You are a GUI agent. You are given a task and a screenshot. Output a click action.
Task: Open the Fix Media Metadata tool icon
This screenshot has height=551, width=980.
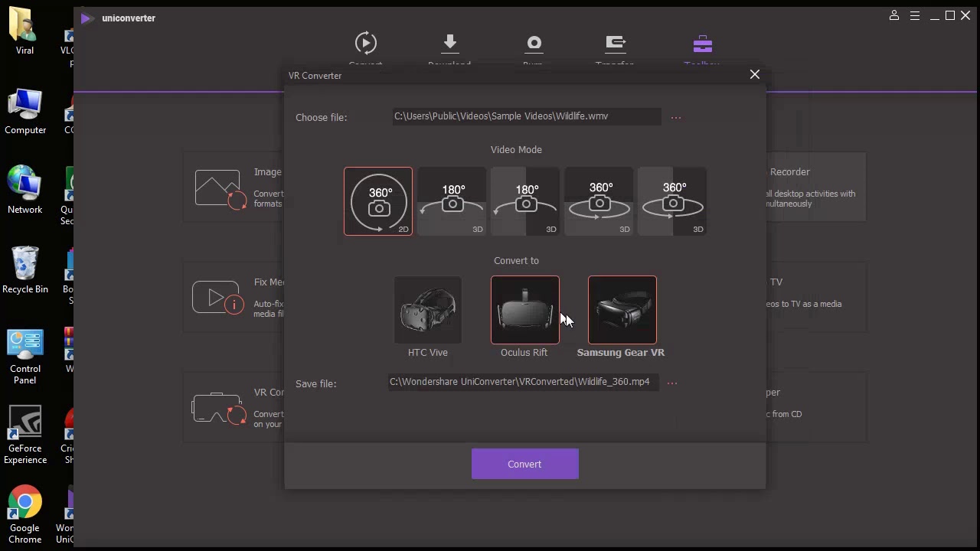(218, 298)
